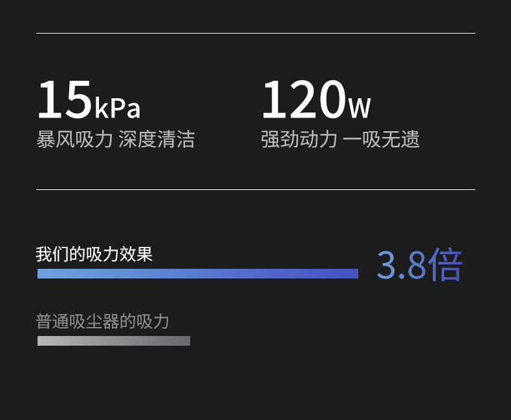
Task: Click the large number 15
Action: click(64, 100)
